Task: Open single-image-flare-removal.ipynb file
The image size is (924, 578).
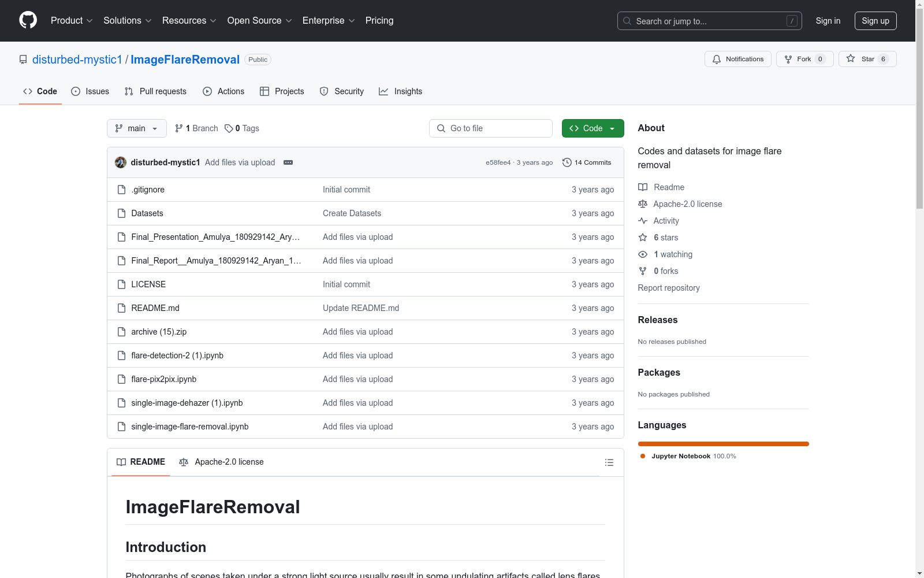Action: (190, 427)
